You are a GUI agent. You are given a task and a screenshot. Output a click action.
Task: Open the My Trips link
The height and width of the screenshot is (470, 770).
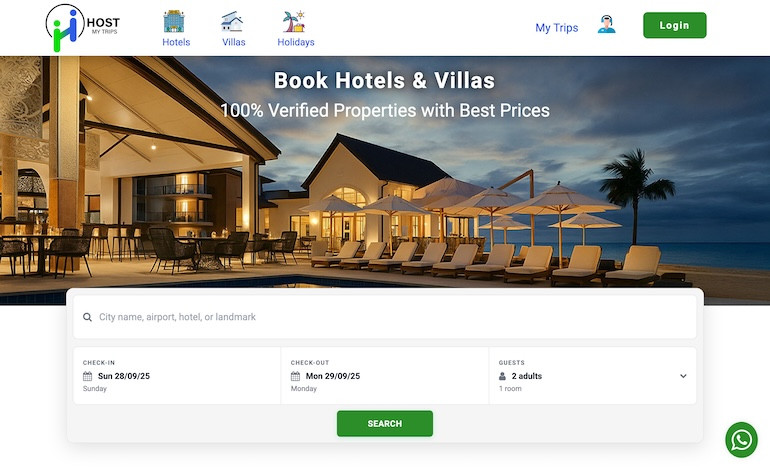pos(556,28)
